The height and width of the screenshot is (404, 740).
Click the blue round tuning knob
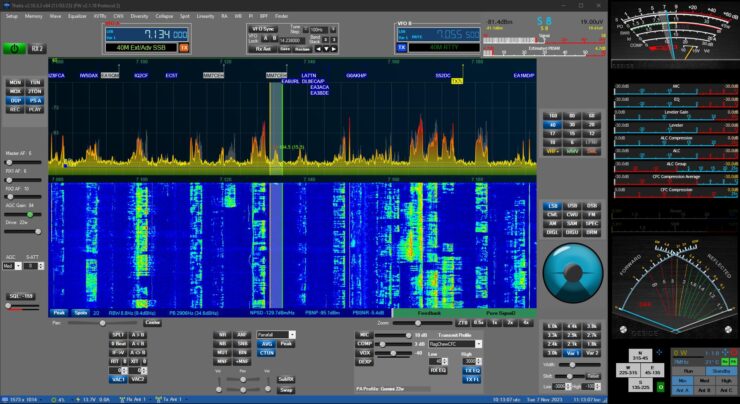(x=573, y=272)
